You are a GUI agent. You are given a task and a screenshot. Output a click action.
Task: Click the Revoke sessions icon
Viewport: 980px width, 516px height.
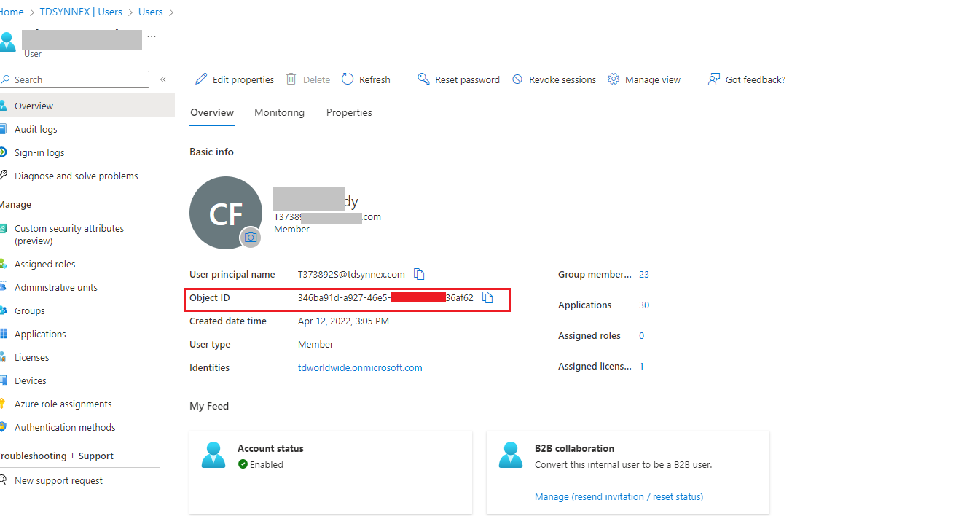pyautogui.click(x=517, y=79)
